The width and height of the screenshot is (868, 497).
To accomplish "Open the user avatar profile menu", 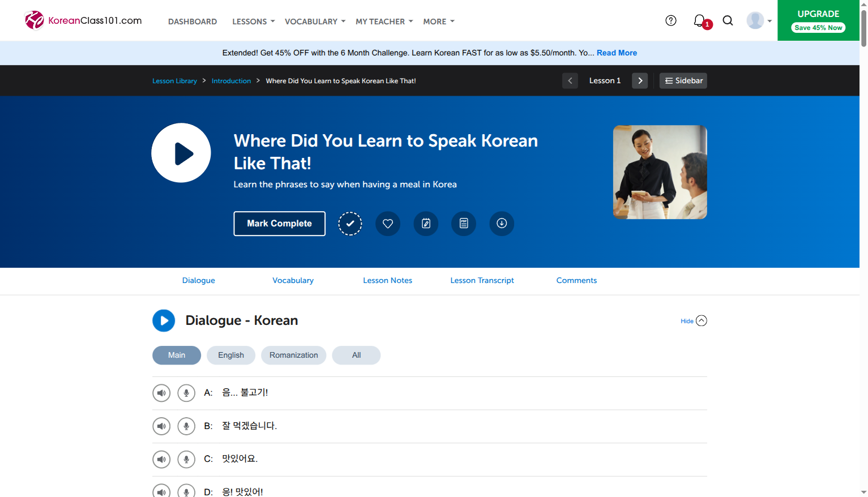I will (x=759, y=20).
